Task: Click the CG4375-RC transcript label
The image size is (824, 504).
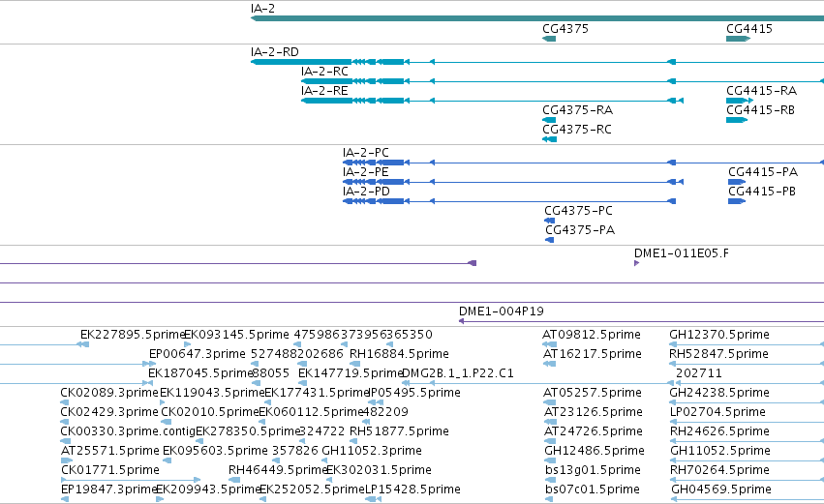Action: tap(577, 130)
